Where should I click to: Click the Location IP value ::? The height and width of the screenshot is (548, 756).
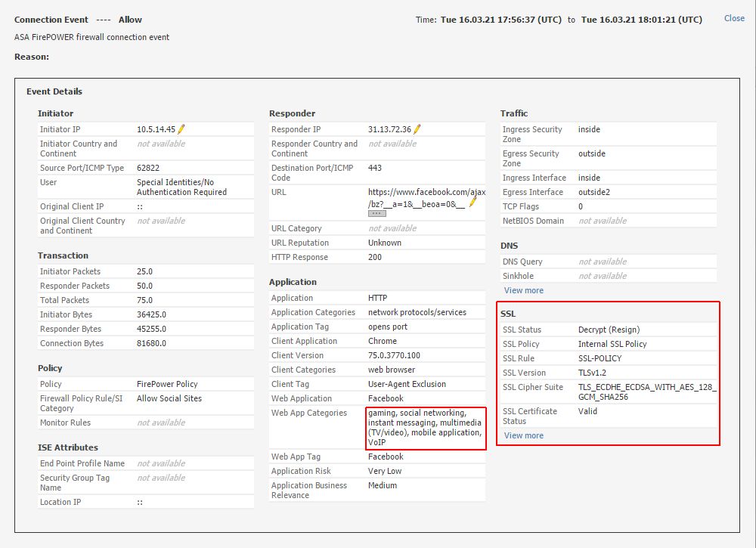click(x=140, y=502)
